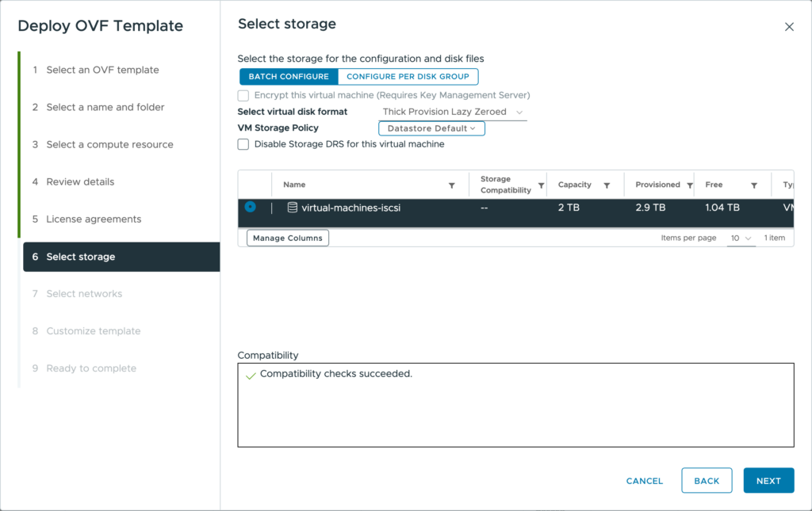Click the Capacity column filter icon
The image size is (812, 511).
tap(607, 185)
